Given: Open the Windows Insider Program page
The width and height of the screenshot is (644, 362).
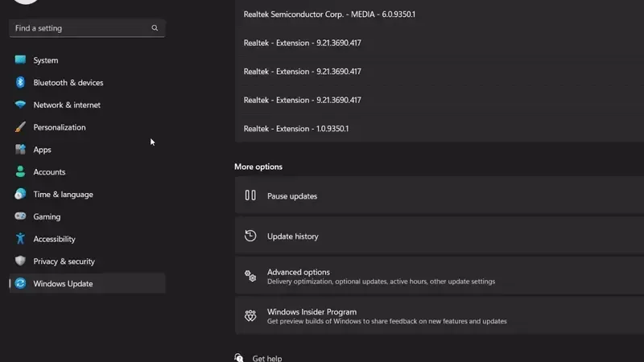Looking at the screenshot, I should point(312,312).
